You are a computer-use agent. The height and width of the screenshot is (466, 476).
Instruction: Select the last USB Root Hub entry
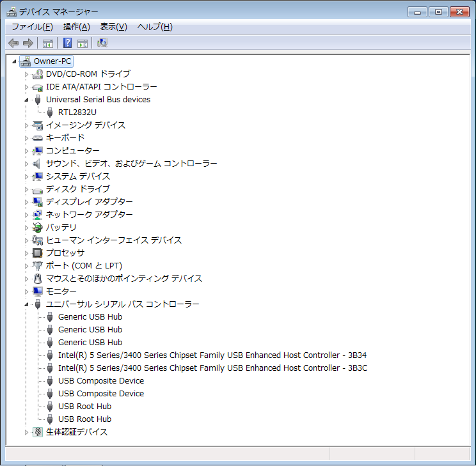tap(84, 419)
